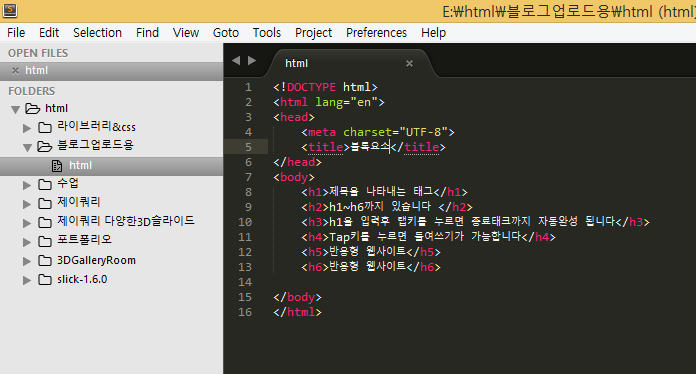Click closing body tag on line 15
This screenshot has width=696, height=374.
point(297,297)
